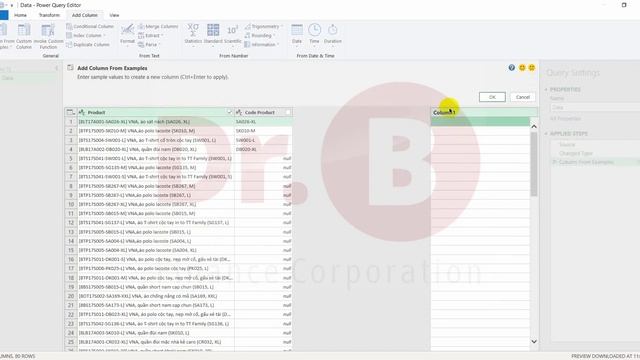Screen dimensions: 640x360
Task: Toggle the Code Product column checkbox
Action: point(288,112)
